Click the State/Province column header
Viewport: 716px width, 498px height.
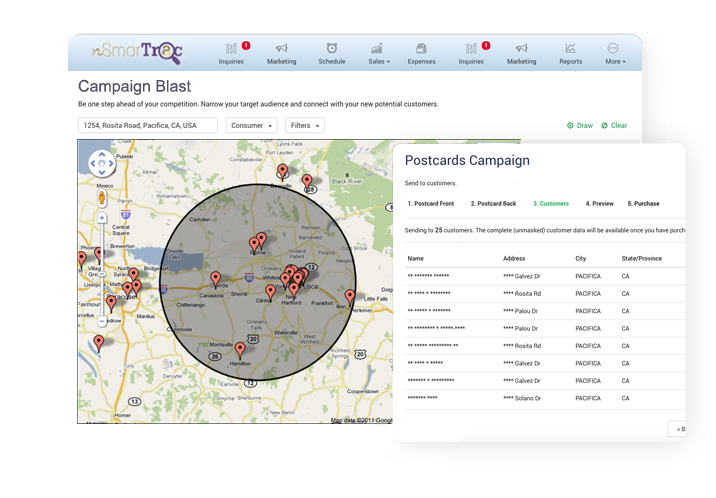[x=642, y=258]
